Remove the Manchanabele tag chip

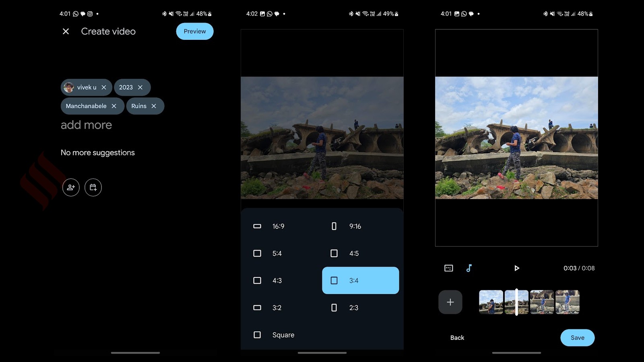point(114,106)
